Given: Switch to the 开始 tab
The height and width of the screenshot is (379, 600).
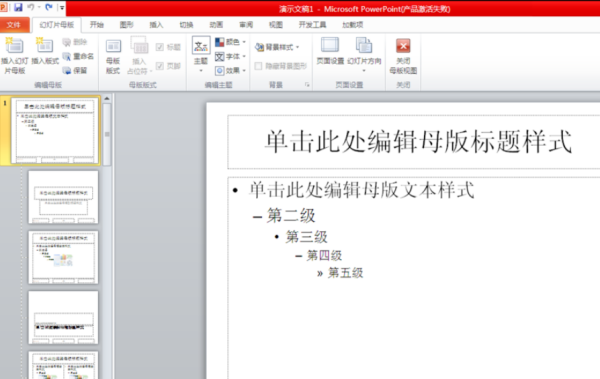Looking at the screenshot, I should (96, 25).
